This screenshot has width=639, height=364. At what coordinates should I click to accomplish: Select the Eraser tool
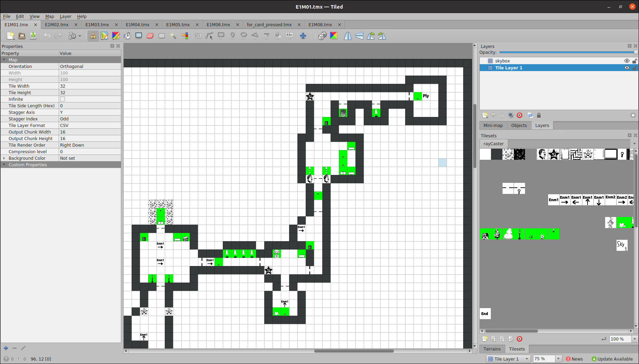pyautogui.click(x=150, y=36)
